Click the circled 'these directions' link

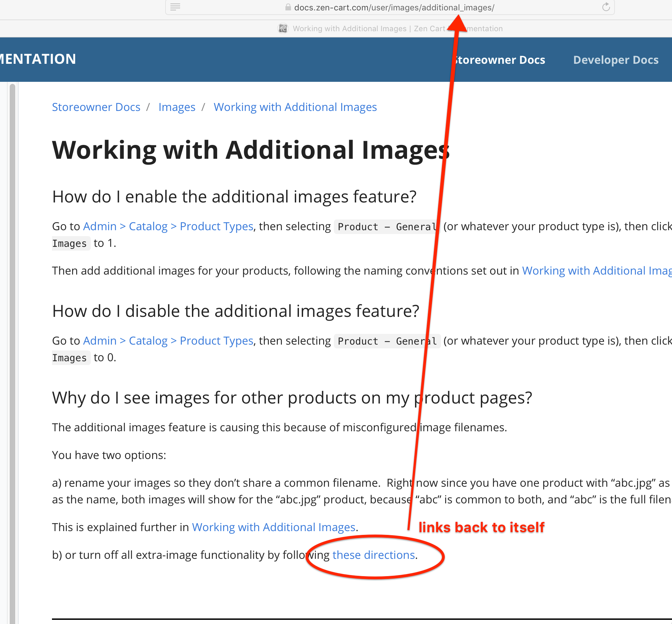[373, 555]
